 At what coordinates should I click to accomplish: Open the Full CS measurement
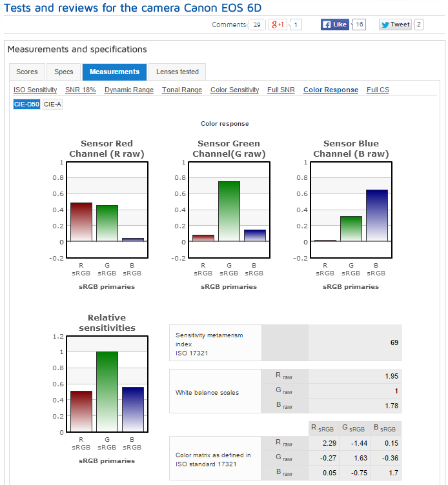tap(378, 90)
